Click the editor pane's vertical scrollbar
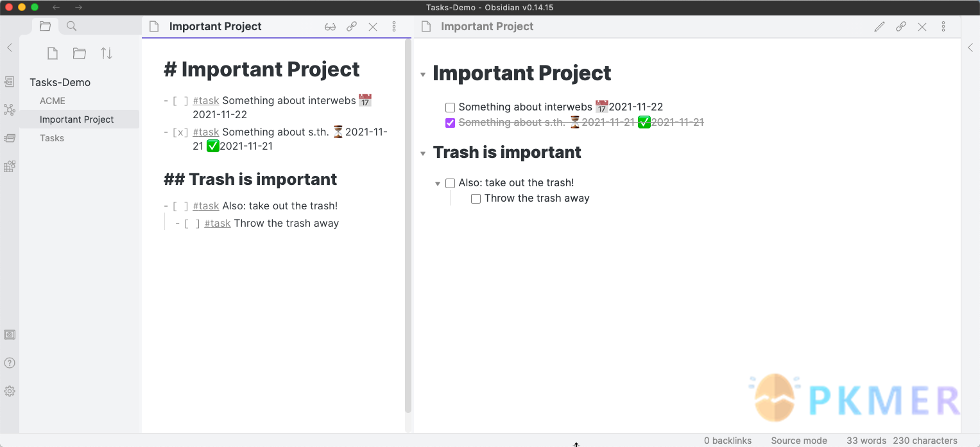Screen dimensions: 980x447 [x=408, y=225]
